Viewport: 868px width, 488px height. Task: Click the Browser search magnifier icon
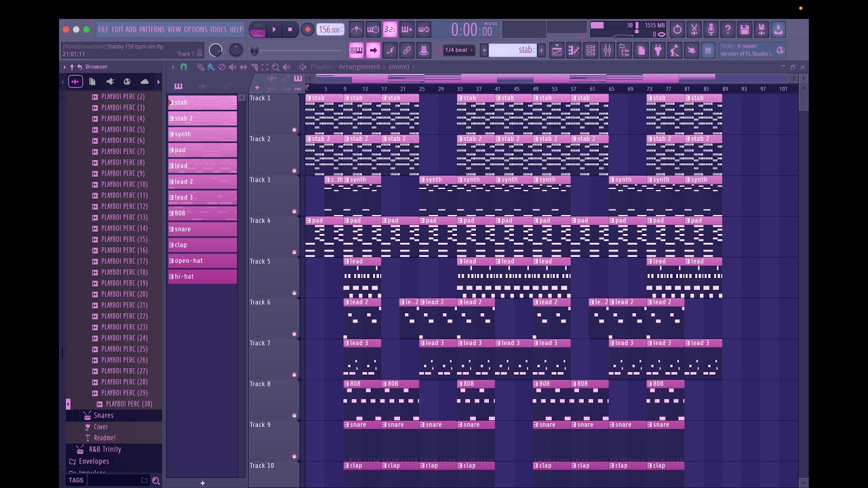pyautogui.click(x=156, y=481)
